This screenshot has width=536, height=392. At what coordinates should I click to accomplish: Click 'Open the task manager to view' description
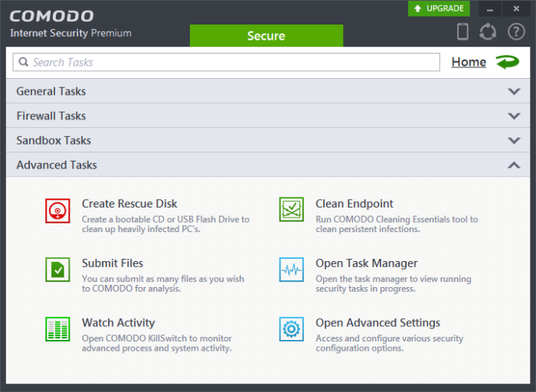point(393,283)
